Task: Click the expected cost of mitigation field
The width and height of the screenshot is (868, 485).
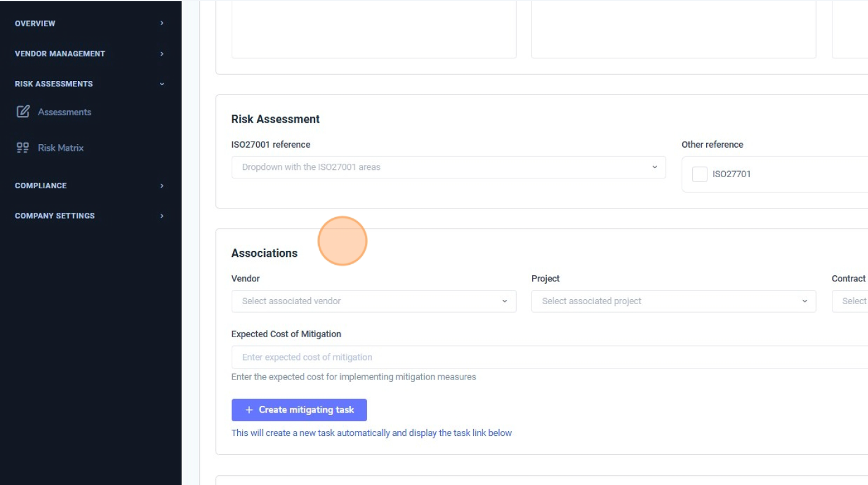Action: pyautogui.click(x=429, y=357)
